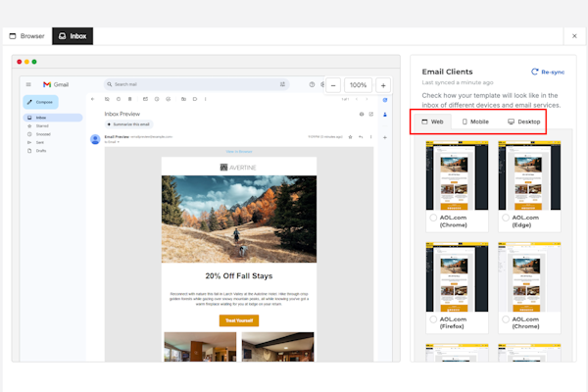
Task: Click the Re-sync link
Action: point(548,72)
